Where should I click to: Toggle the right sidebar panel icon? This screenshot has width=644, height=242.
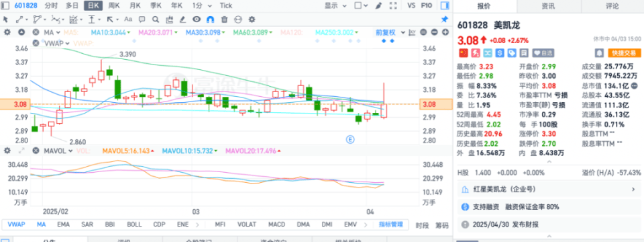point(444,6)
